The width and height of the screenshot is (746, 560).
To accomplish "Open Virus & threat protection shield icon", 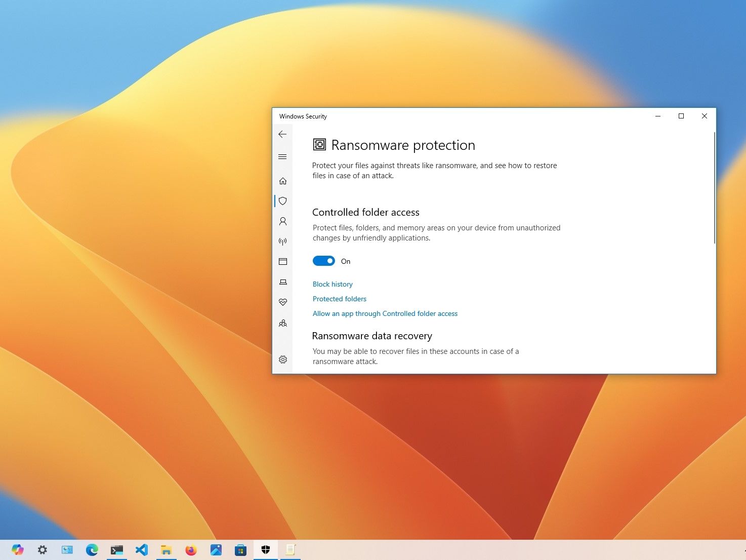I will (283, 201).
